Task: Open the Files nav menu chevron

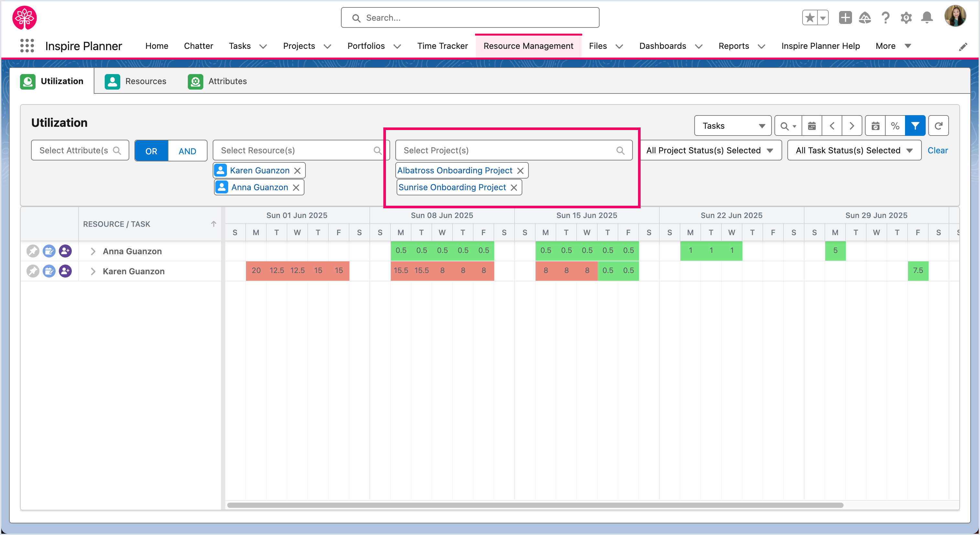Action: tap(619, 47)
